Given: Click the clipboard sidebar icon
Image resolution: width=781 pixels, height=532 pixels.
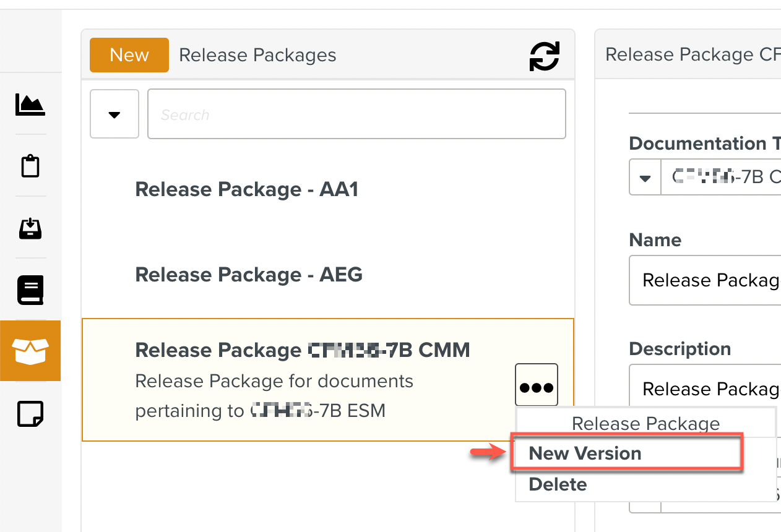Looking at the screenshot, I should pyautogui.click(x=30, y=166).
